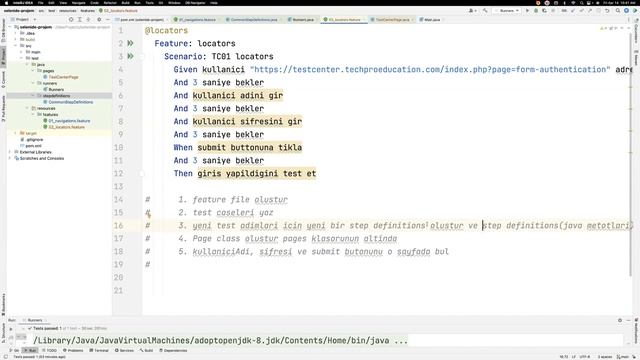The height and width of the screenshot is (360, 640).
Task: Open the Terminal tool window
Action: 99,351
